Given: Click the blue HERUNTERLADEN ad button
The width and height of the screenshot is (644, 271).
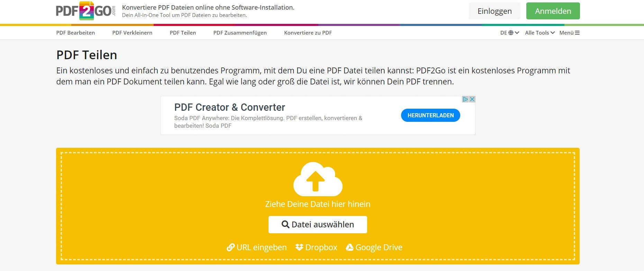Looking at the screenshot, I should 430,116.
